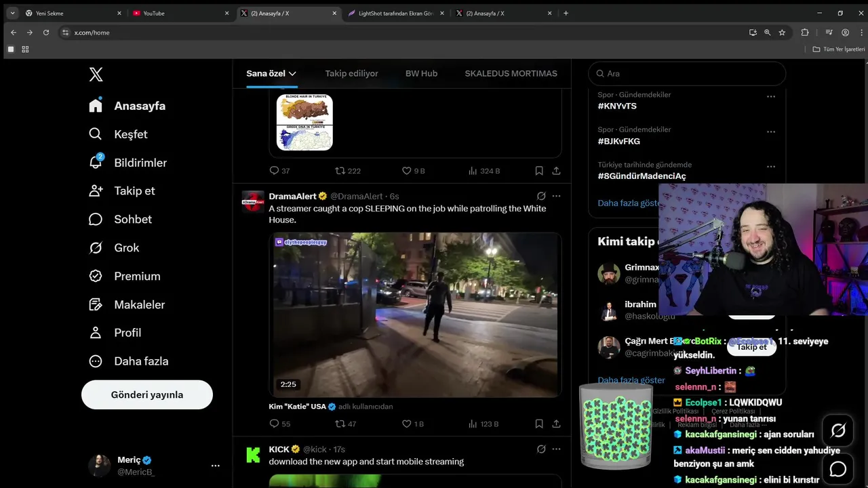The image size is (868, 488).
Task: Open Grok from sidebar
Action: (x=114, y=247)
